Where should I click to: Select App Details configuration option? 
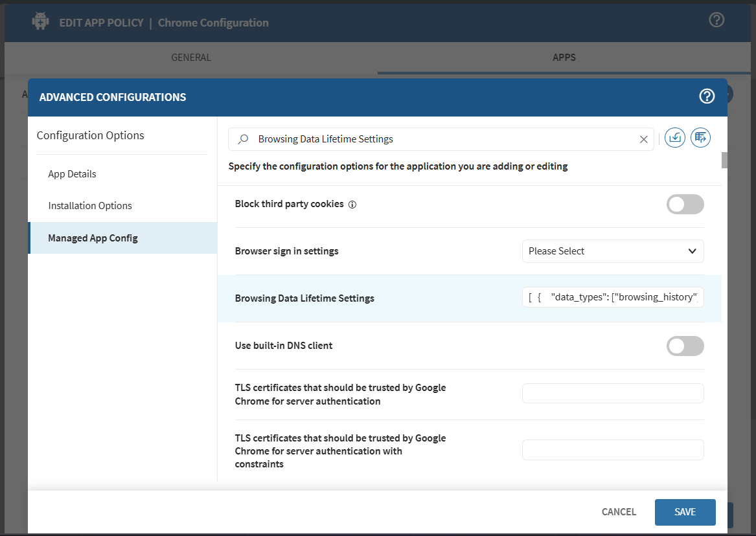tap(72, 174)
